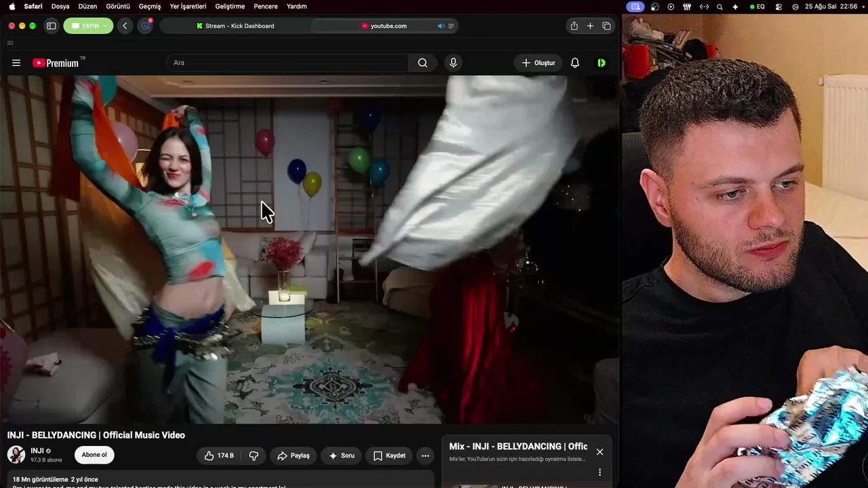Toggle the Safari sidebar

click(x=51, y=26)
